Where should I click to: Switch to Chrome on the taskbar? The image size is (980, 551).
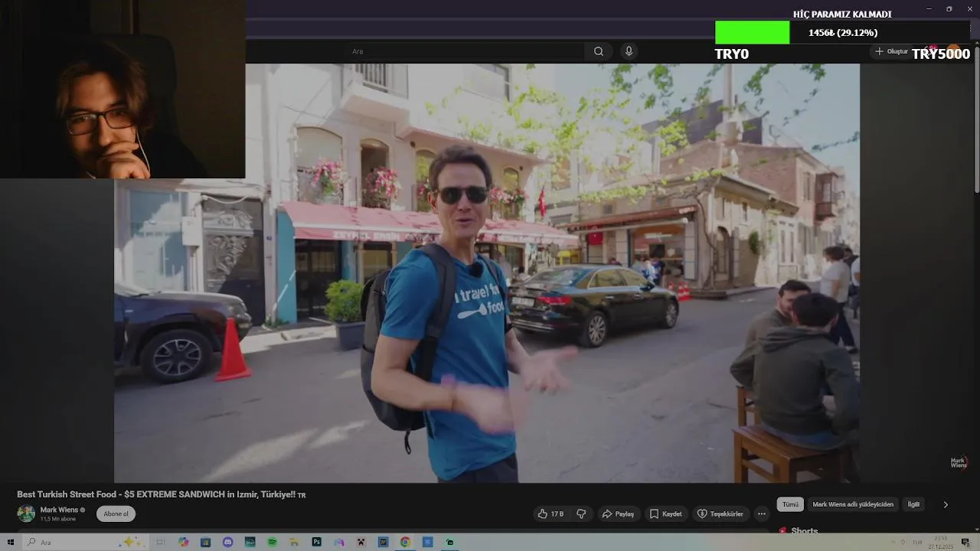pyautogui.click(x=405, y=542)
